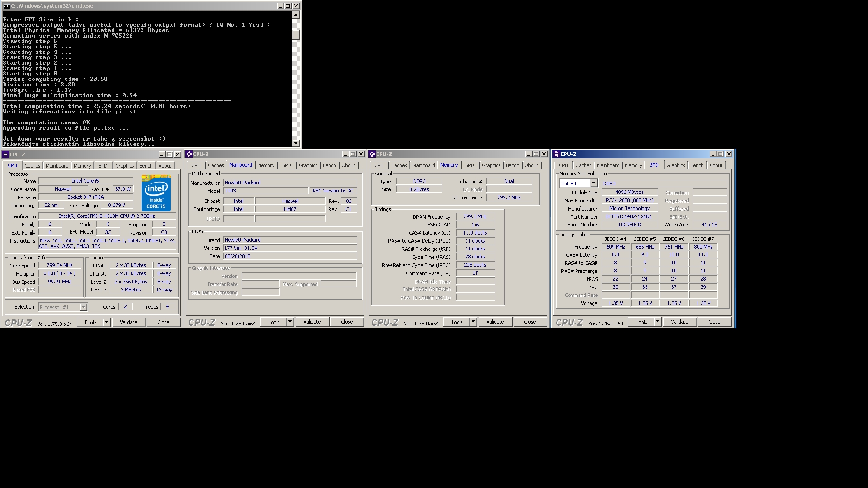Click Level 3 cache 3 MBytes value
Screen dimensions: 868x488
pyautogui.click(x=131, y=290)
